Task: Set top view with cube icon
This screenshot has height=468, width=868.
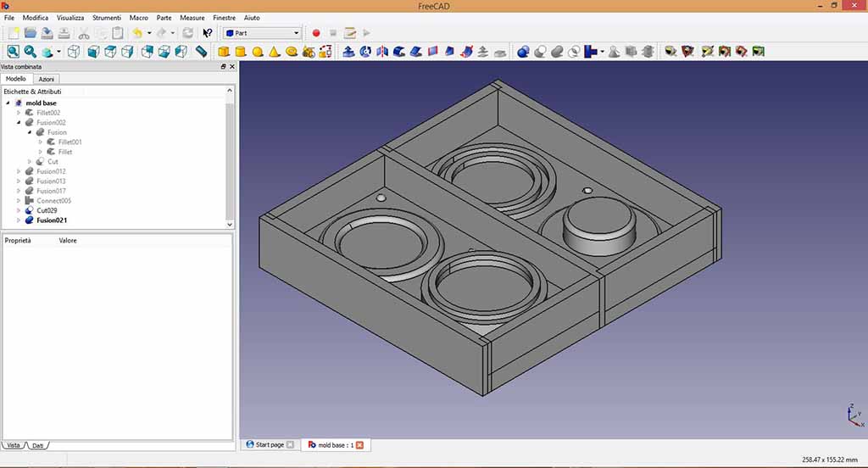Action: (x=111, y=52)
